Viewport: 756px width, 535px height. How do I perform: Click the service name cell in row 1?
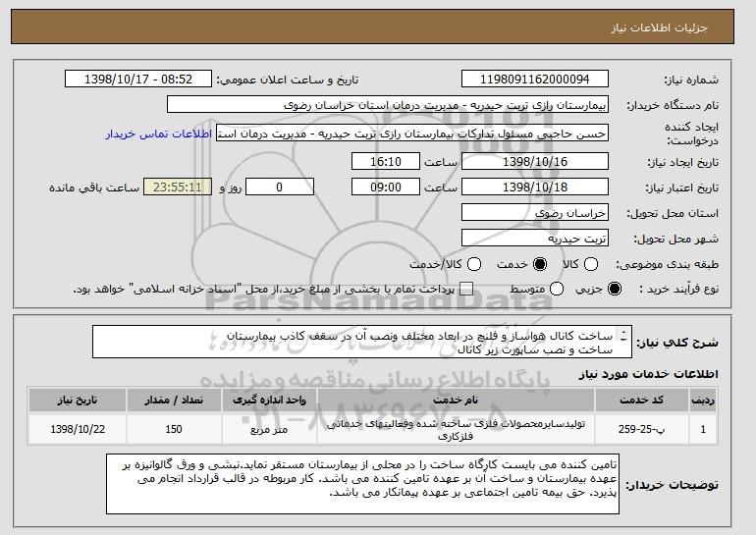[456, 429]
